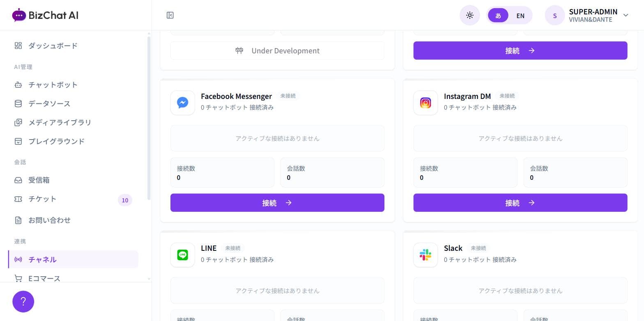
Task: Connect Instagram DM with 接続 button
Action: tap(520, 203)
